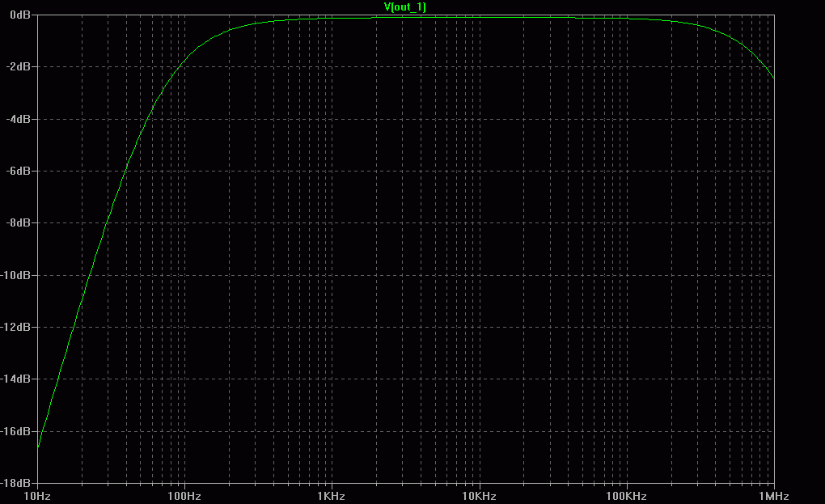
Task: Click the -8dB vertical axis label
Action: pyautogui.click(x=18, y=223)
